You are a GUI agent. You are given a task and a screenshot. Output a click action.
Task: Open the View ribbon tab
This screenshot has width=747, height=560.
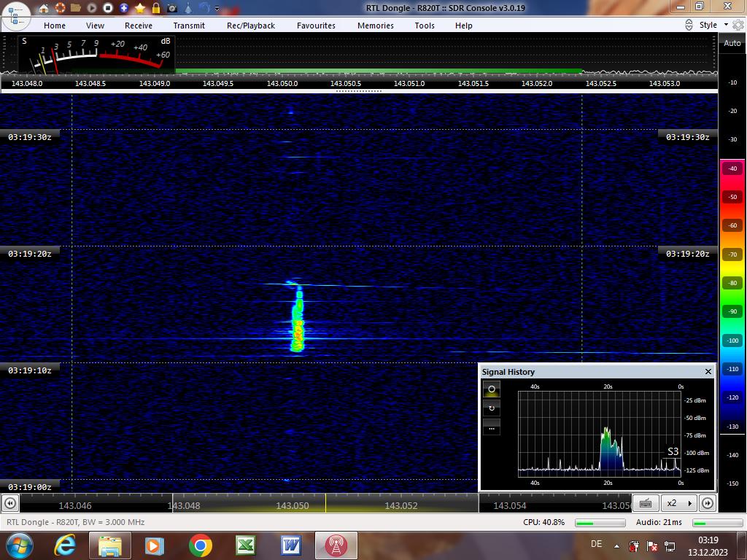[95, 26]
